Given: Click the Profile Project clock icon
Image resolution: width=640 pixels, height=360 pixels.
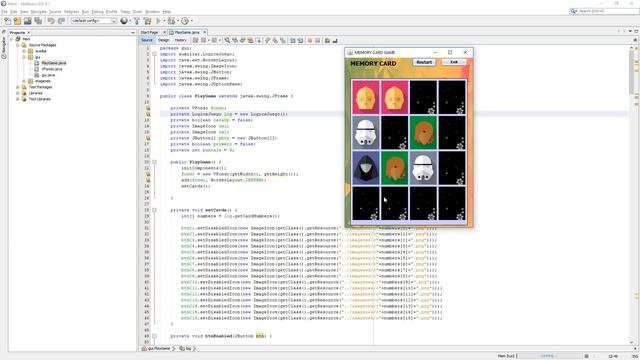Looking at the screenshot, I should [x=185, y=21].
